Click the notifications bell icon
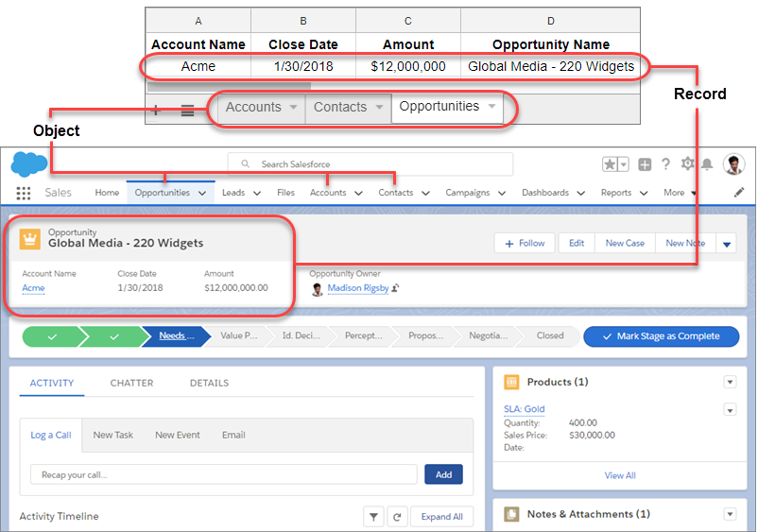 (x=707, y=164)
